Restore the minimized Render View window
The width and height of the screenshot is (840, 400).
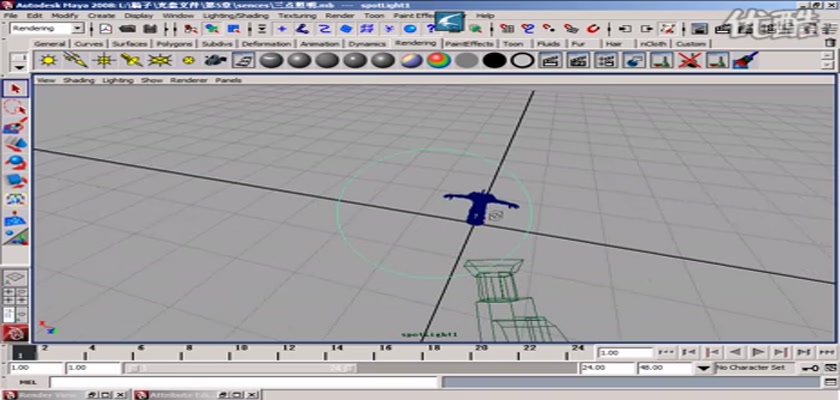[x=94, y=395]
